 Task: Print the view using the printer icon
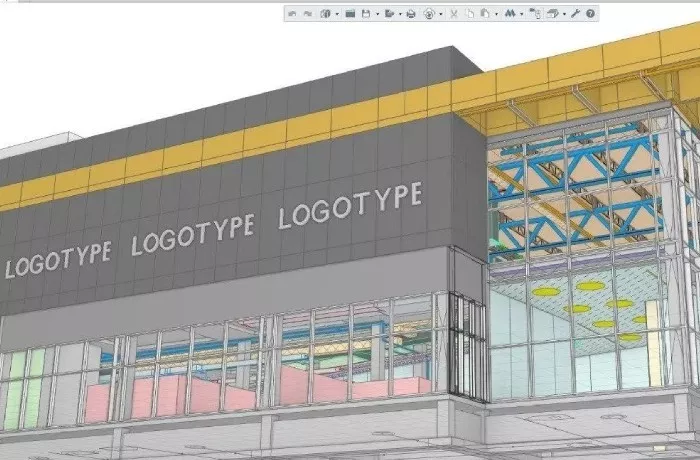click(x=411, y=14)
